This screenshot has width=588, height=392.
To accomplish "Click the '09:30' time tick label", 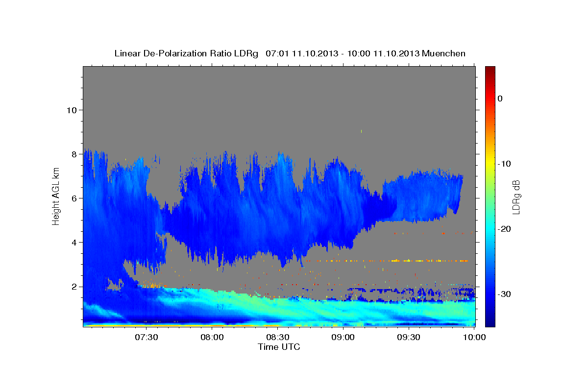I will click(x=409, y=338).
